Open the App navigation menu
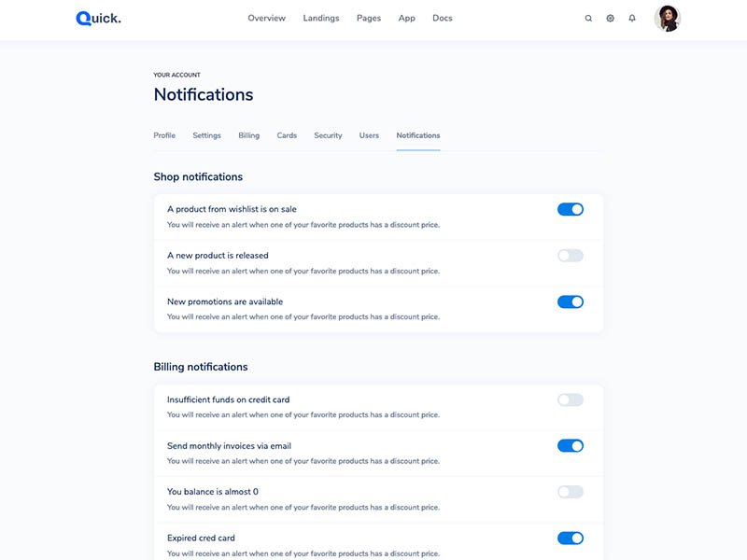Screen dimensions: 747x560 coord(407,18)
